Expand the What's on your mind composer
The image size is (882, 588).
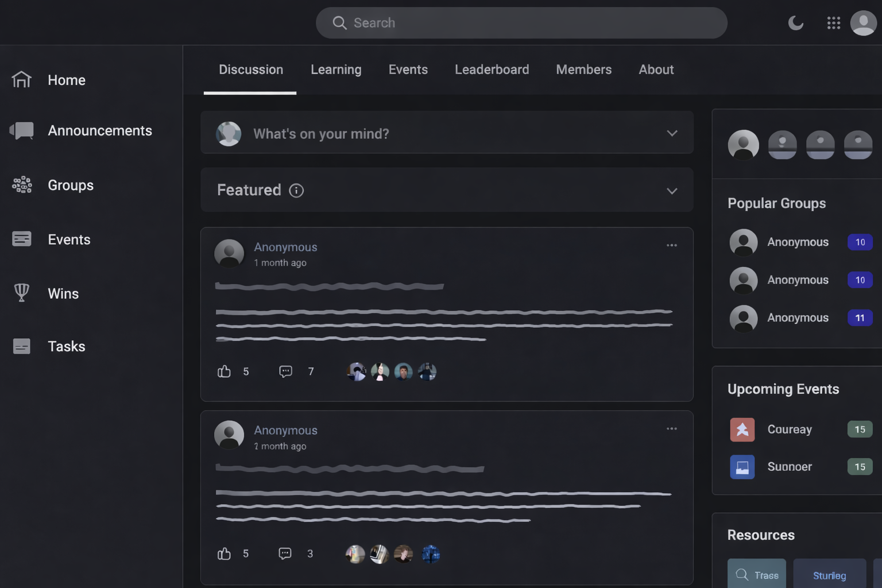672,133
